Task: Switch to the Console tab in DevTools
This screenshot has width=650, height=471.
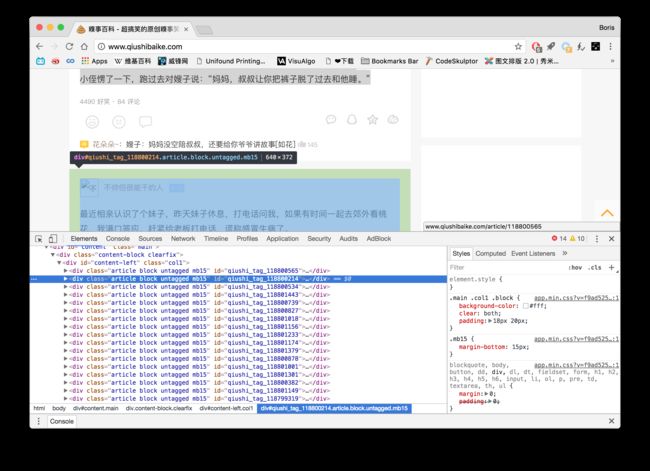Action: pyautogui.click(x=118, y=239)
